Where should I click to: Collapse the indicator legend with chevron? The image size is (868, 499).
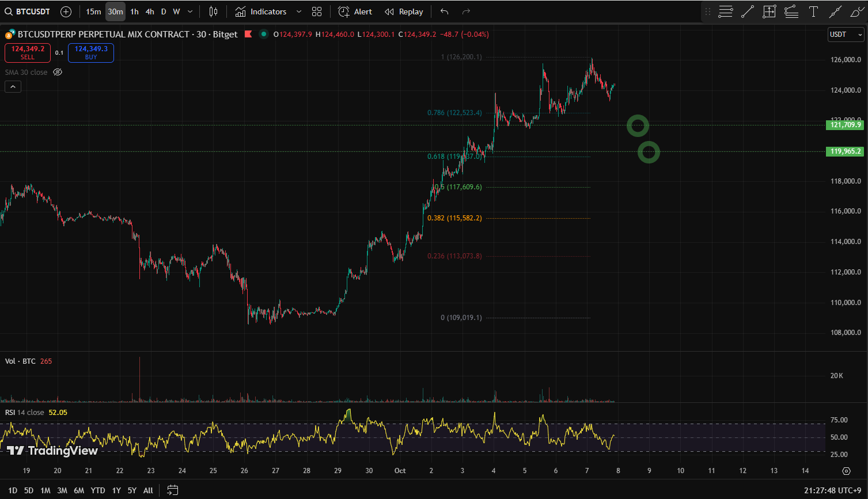click(13, 87)
